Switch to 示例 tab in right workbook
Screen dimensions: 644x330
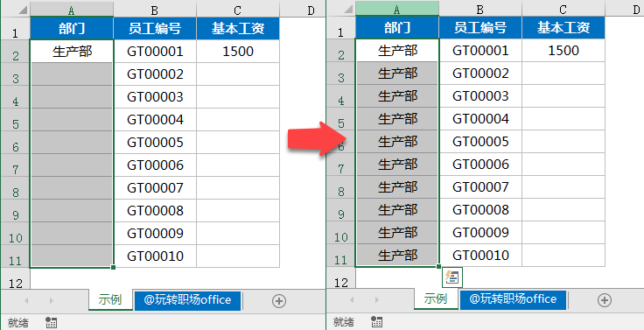[x=436, y=298]
